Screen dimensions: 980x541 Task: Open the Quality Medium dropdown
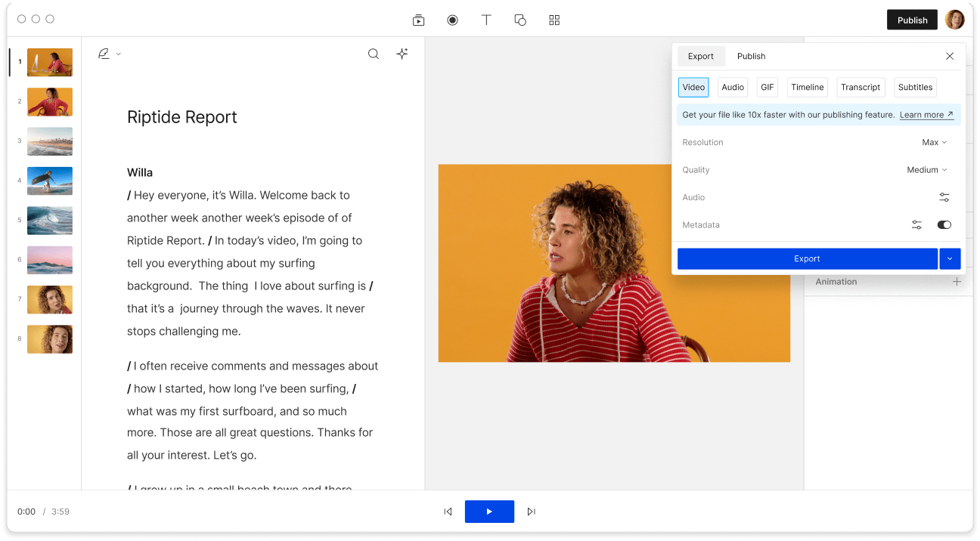tap(926, 170)
